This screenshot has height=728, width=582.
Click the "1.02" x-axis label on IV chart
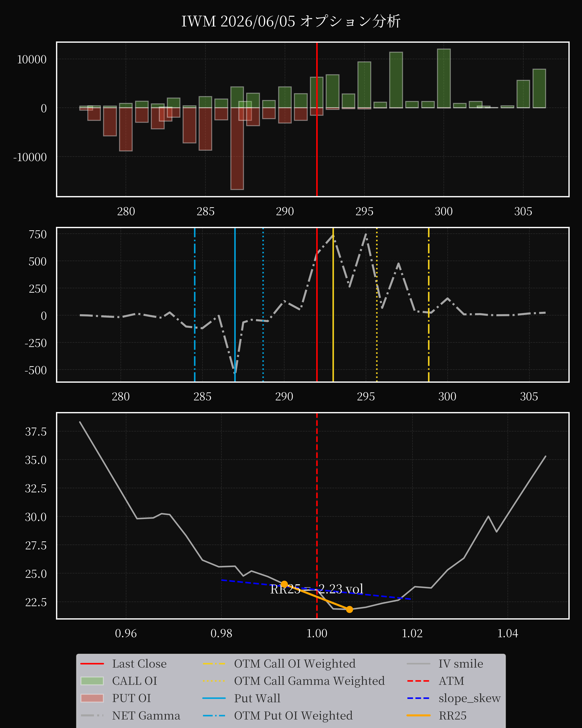pos(412,633)
